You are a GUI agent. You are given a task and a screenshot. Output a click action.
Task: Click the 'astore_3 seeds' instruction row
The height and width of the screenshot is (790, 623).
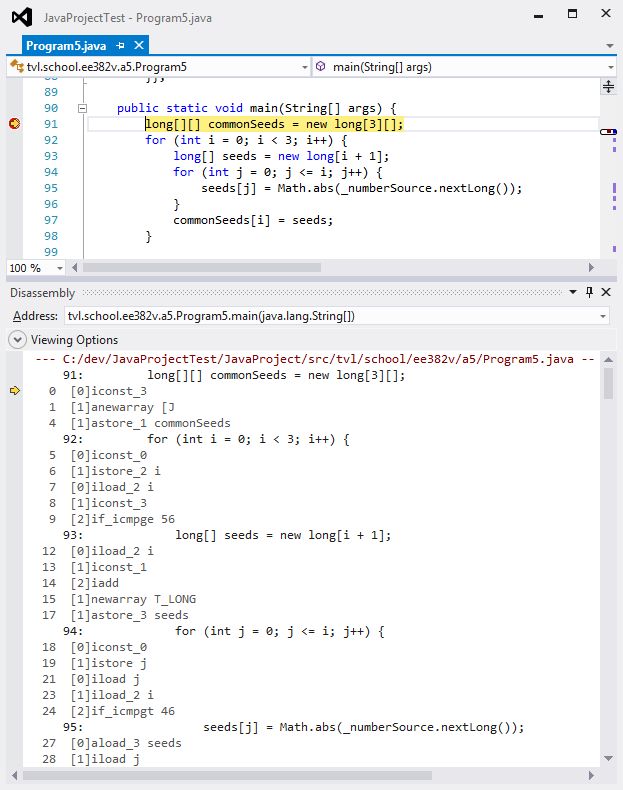click(x=129, y=615)
